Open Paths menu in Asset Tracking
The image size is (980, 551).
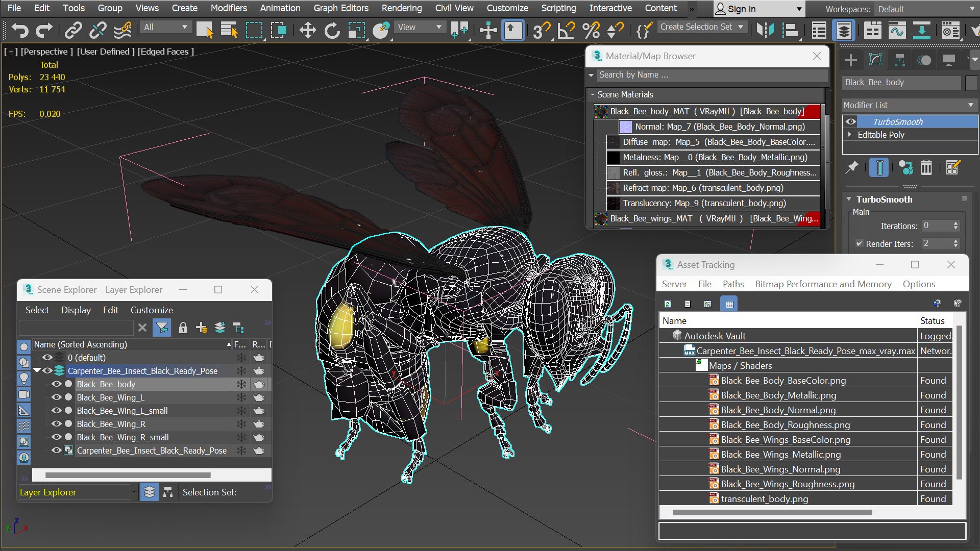pyautogui.click(x=733, y=284)
